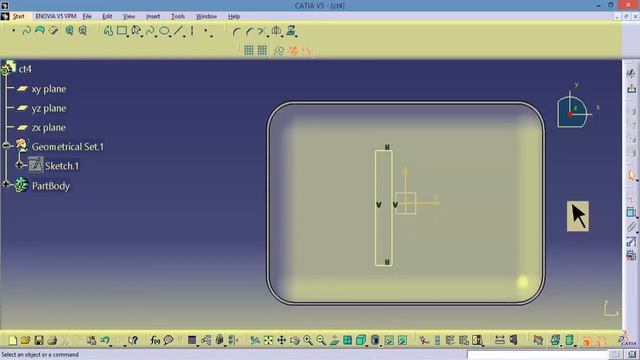Open the Start menu

tap(18, 16)
